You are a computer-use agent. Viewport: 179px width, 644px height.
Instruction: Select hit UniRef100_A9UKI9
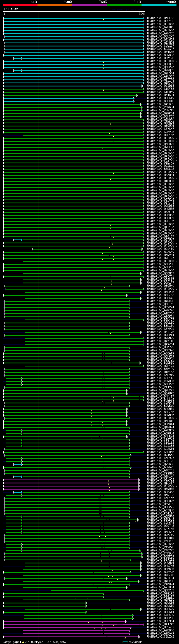coord(161,98)
